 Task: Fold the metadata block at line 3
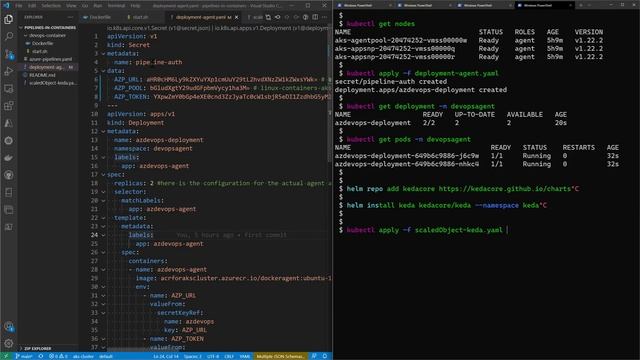coord(103,53)
